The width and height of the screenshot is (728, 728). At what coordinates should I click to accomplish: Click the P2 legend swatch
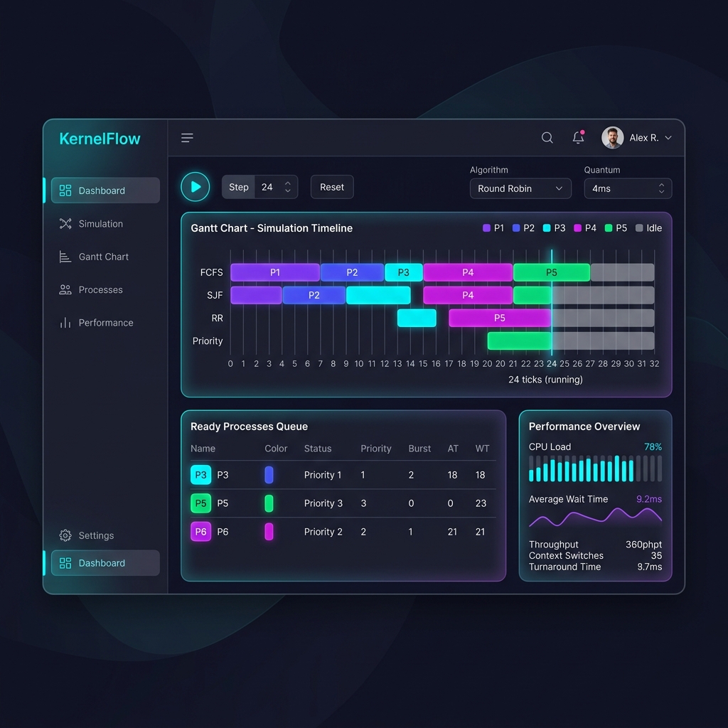click(516, 228)
